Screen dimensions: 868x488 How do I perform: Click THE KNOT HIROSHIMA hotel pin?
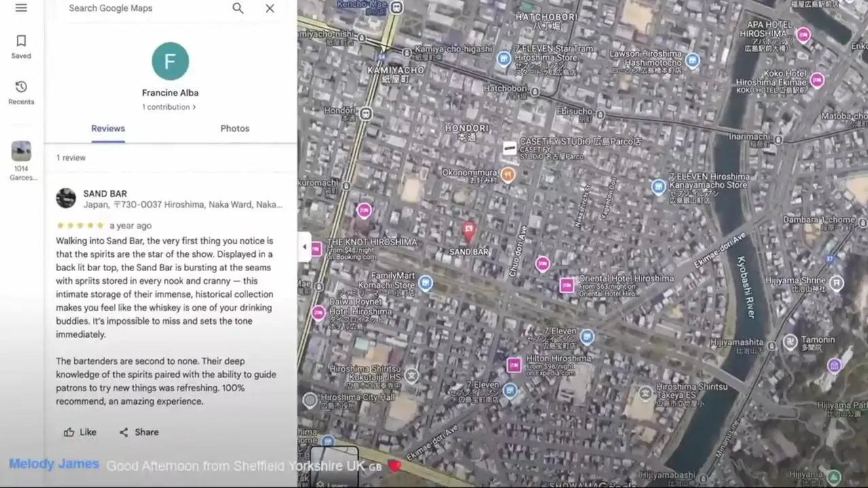point(316,249)
